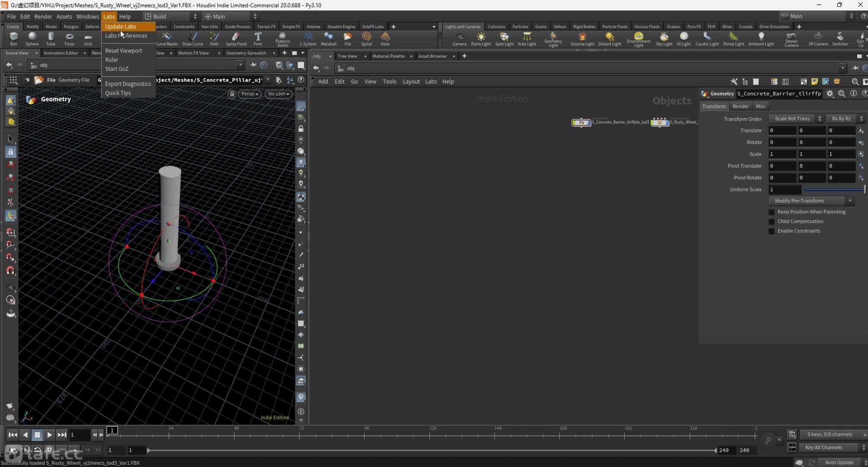The width and height of the screenshot is (868, 467).
Task: Select the L-System tool
Action: point(308,38)
